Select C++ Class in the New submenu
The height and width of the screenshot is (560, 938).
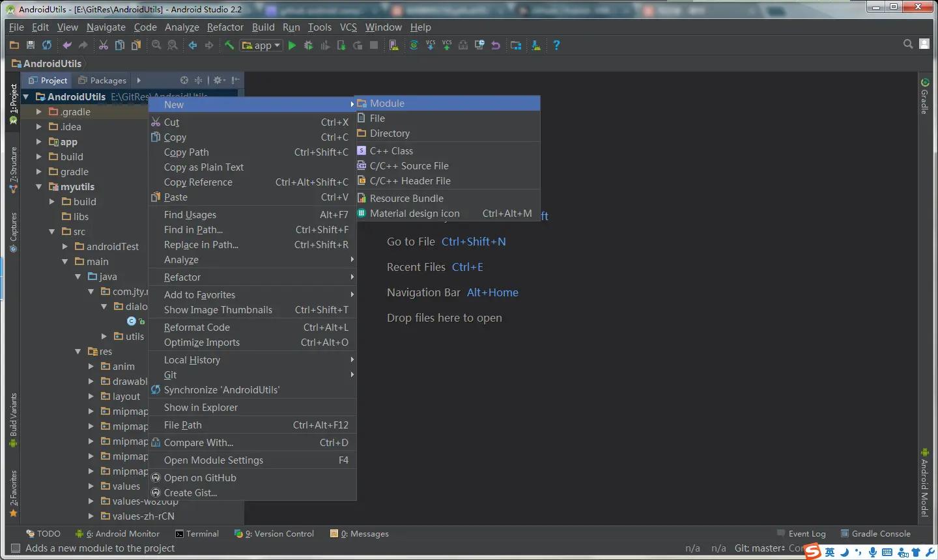click(x=448, y=151)
